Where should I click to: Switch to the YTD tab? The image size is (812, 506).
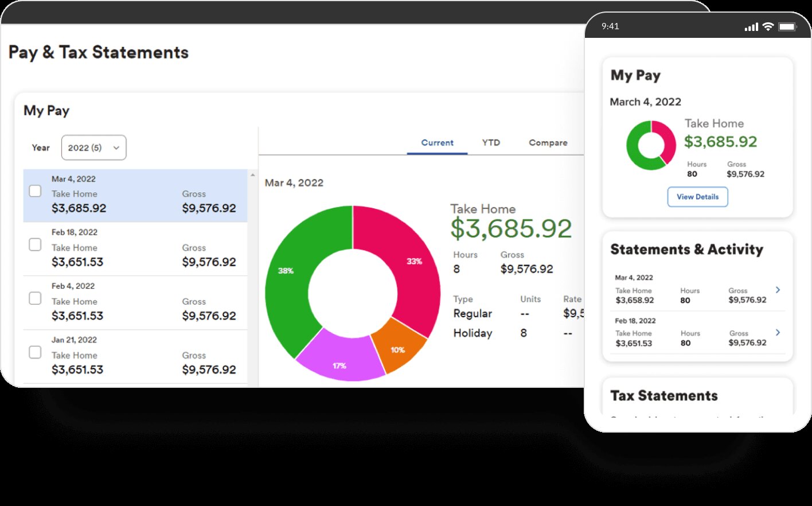tap(491, 143)
